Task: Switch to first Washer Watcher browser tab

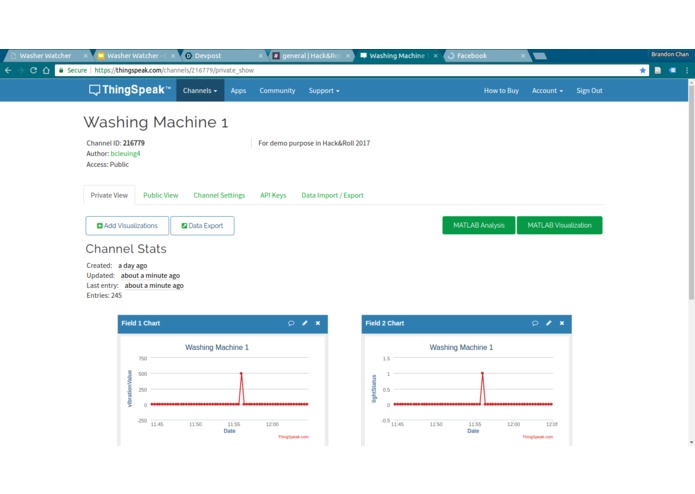Action: [x=47, y=56]
